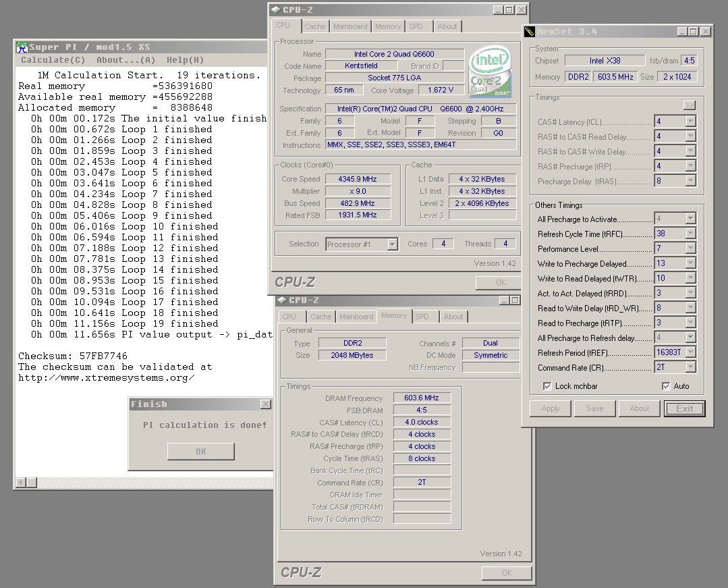
Task: Click the Kentsfield code name value
Action: coord(361,66)
